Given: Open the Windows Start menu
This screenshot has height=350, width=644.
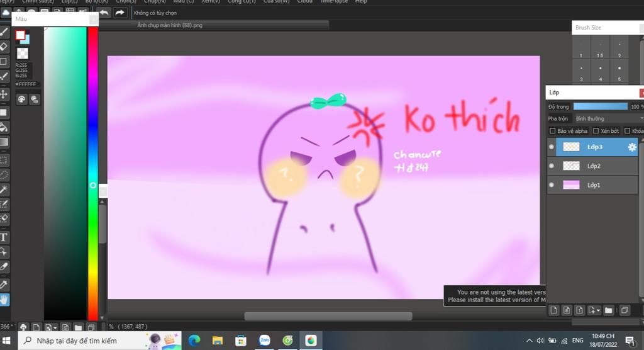Looking at the screenshot, I should (x=6, y=341).
